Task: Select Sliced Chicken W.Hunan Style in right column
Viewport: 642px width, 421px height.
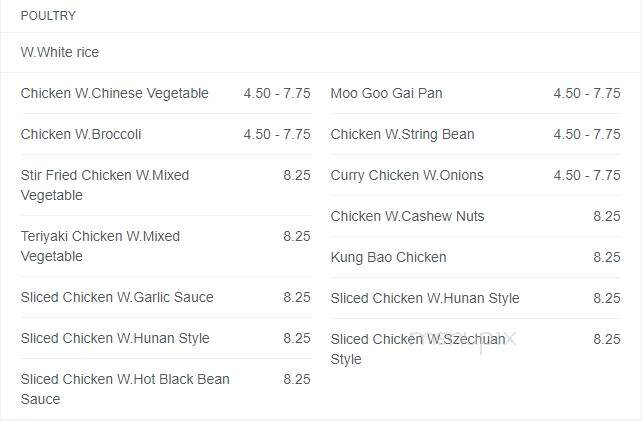Action: pyautogui.click(x=425, y=298)
